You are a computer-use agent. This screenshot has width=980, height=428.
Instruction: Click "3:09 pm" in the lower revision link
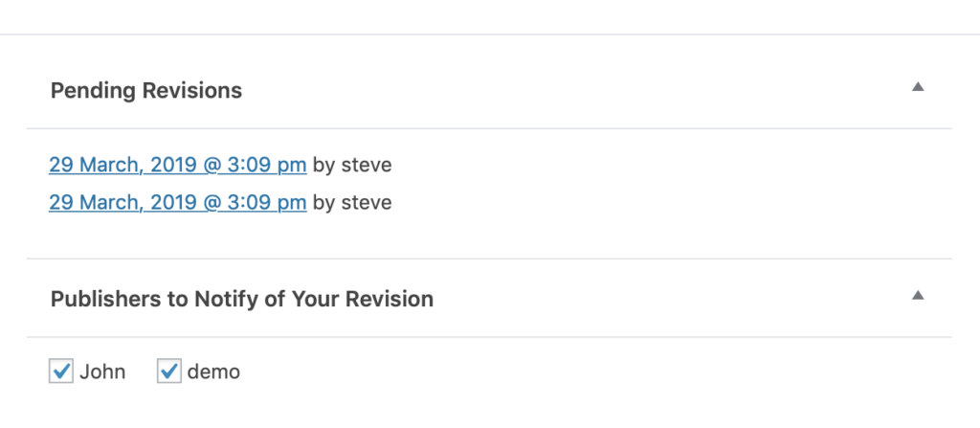pyautogui.click(x=268, y=202)
